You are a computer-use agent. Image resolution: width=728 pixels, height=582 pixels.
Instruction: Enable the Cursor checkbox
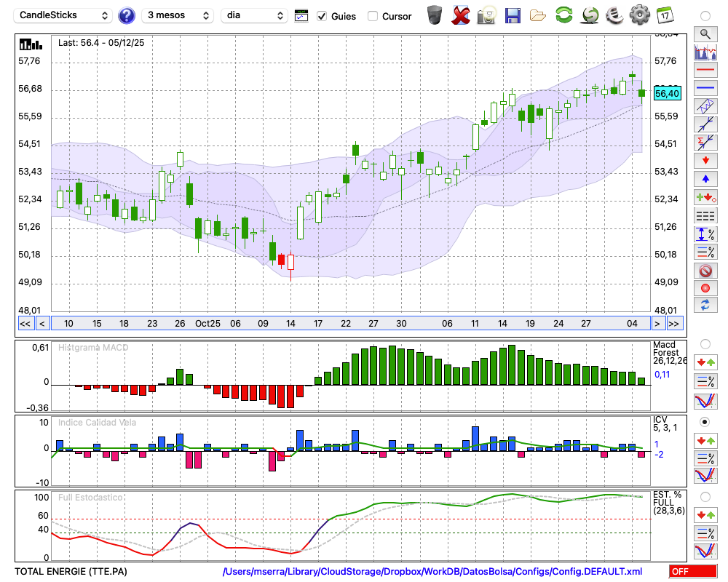pos(373,16)
